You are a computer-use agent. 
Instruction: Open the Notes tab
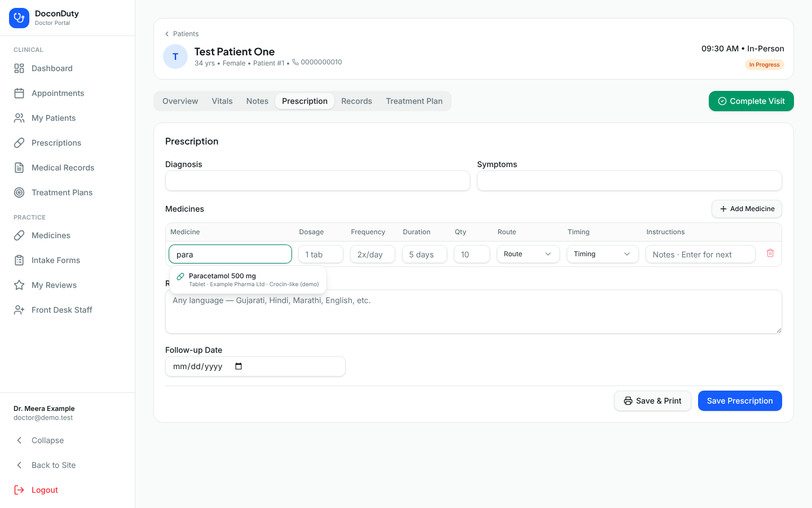(x=257, y=101)
